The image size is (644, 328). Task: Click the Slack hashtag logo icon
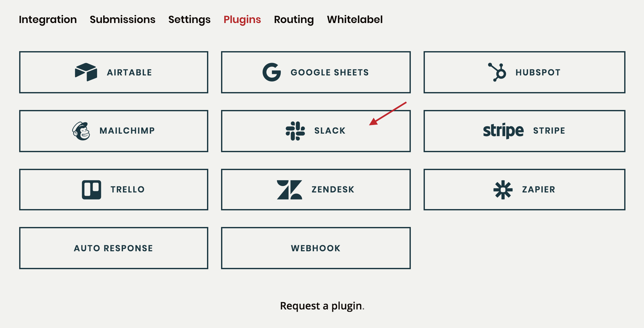click(295, 131)
